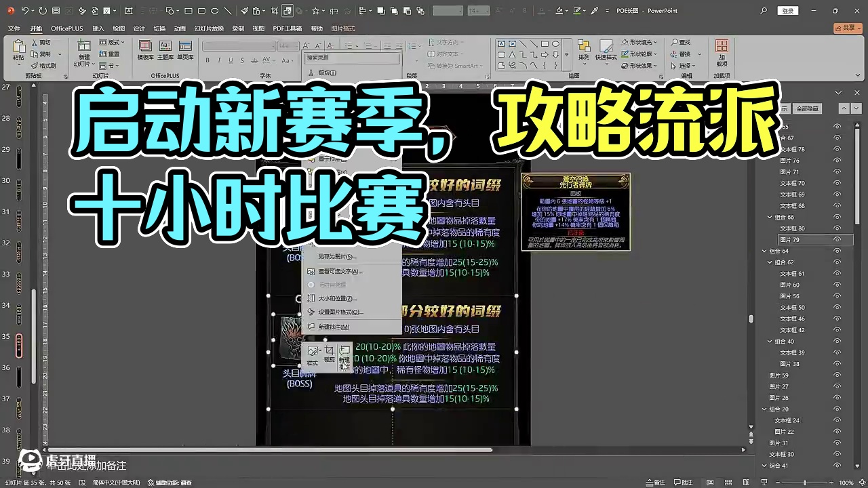The image size is (868, 488).
Task: Click the Undo icon in the Quick Access Toolbar
Action: [26, 10]
